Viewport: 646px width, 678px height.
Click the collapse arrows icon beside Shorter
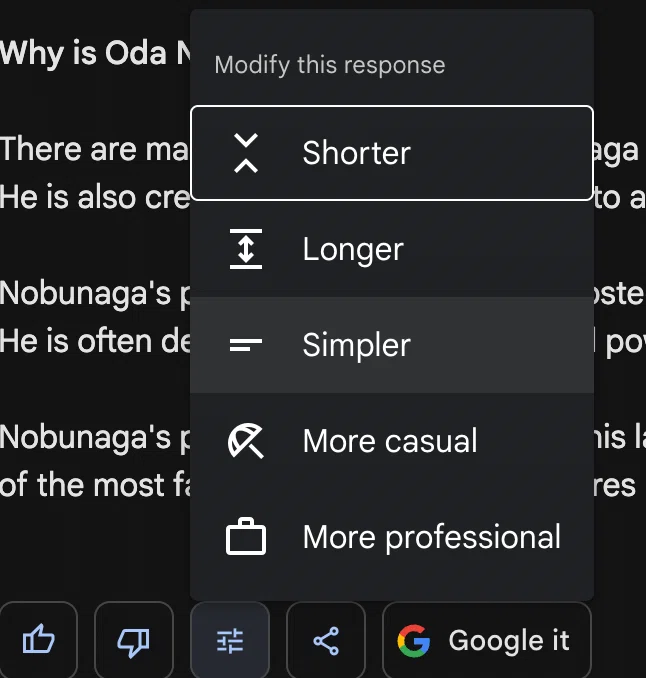pyautogui.click(x=246, y=153)
